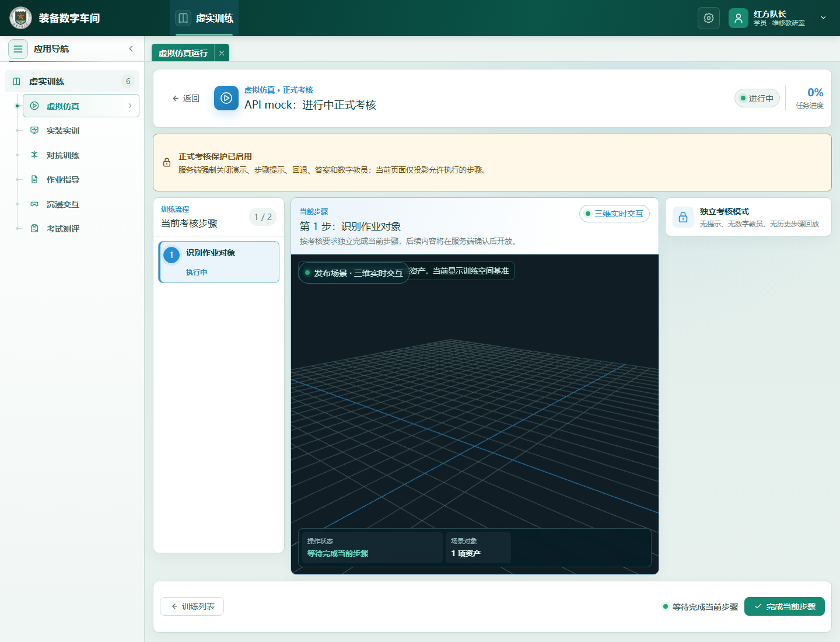Click the 作业指导 document icon
Image resolution: width=840 pixels, height=642 pixels.
point(34,179)
